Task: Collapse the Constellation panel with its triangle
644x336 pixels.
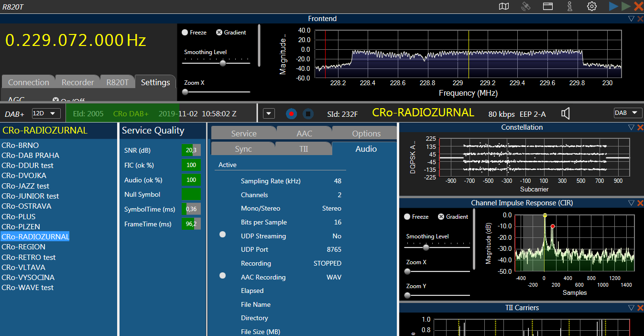Action: pyautogui.click(x=631, y=127)
